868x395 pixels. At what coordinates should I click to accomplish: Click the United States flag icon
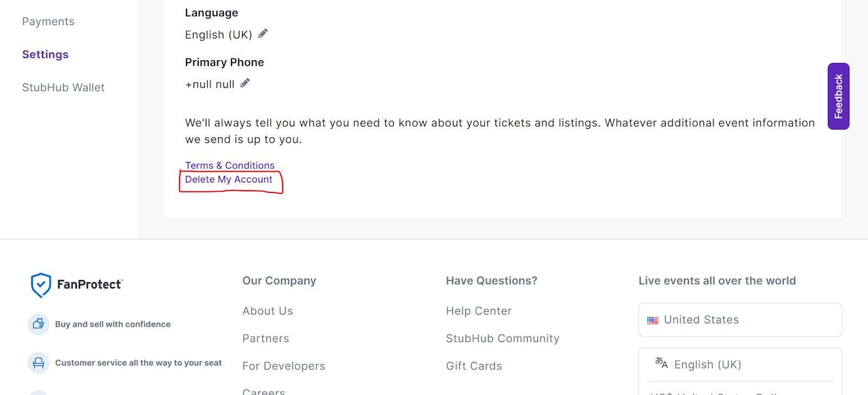(x=653, y=320)
